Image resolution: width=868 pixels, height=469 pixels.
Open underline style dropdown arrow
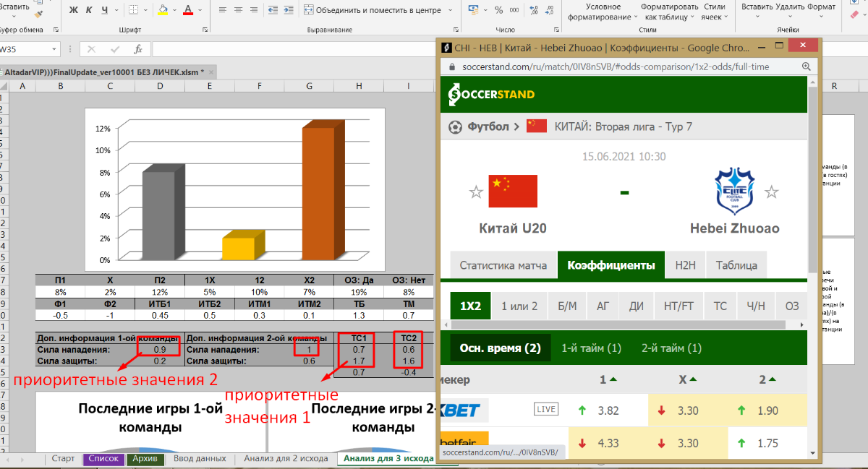[x=116, y=10]
